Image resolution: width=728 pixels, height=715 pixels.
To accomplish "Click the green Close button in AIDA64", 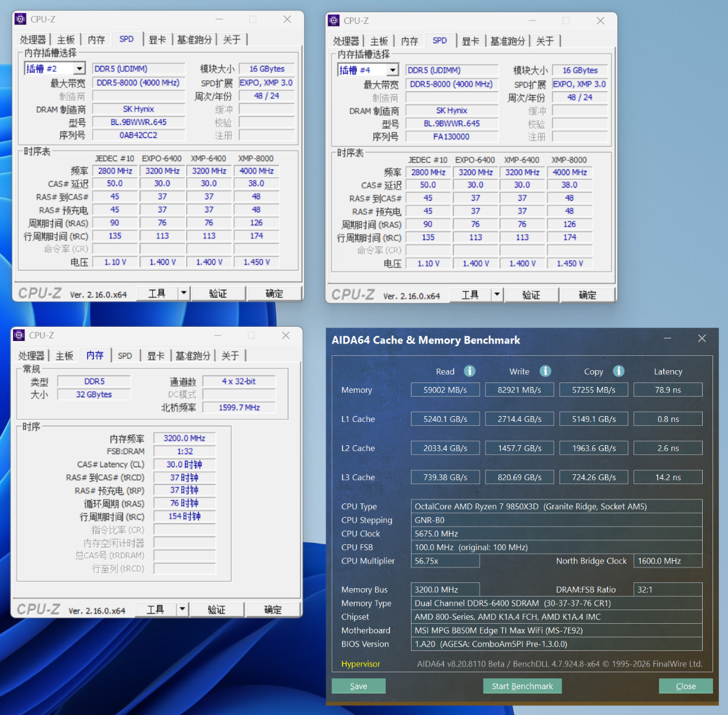I will 686,686.
